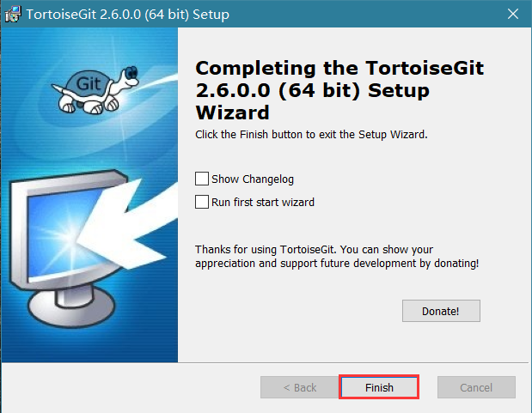This screenshot has height=413, width=532.
Task: Click the Run first start wizard label
Action: [263, 203]
